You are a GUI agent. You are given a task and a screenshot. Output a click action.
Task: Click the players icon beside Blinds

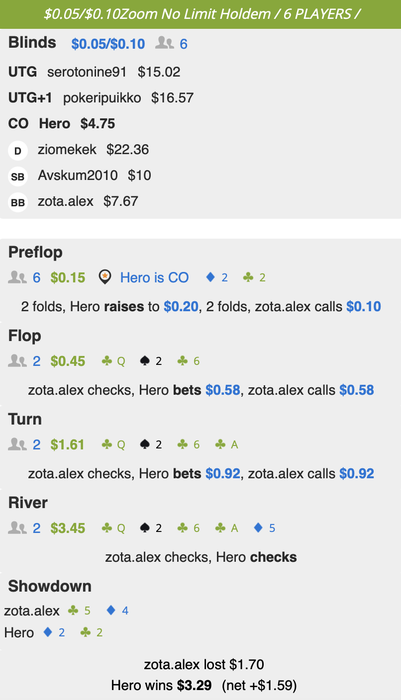(164, 43)
